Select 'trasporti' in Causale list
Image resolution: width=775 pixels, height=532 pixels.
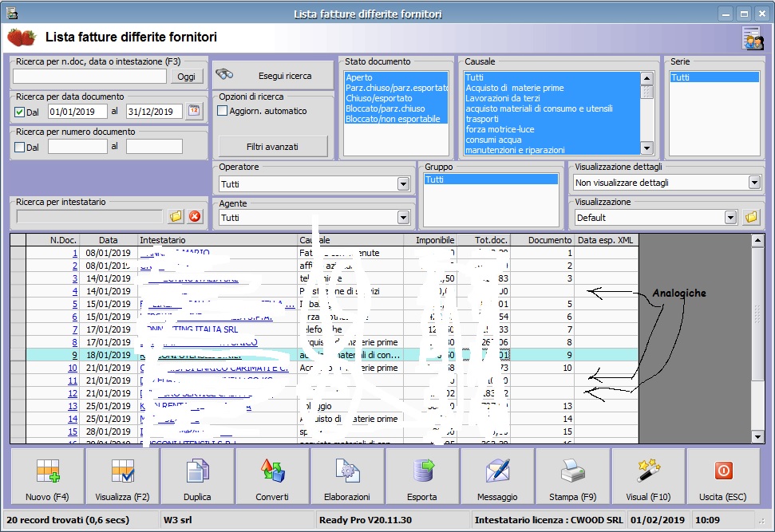[482, 119]
